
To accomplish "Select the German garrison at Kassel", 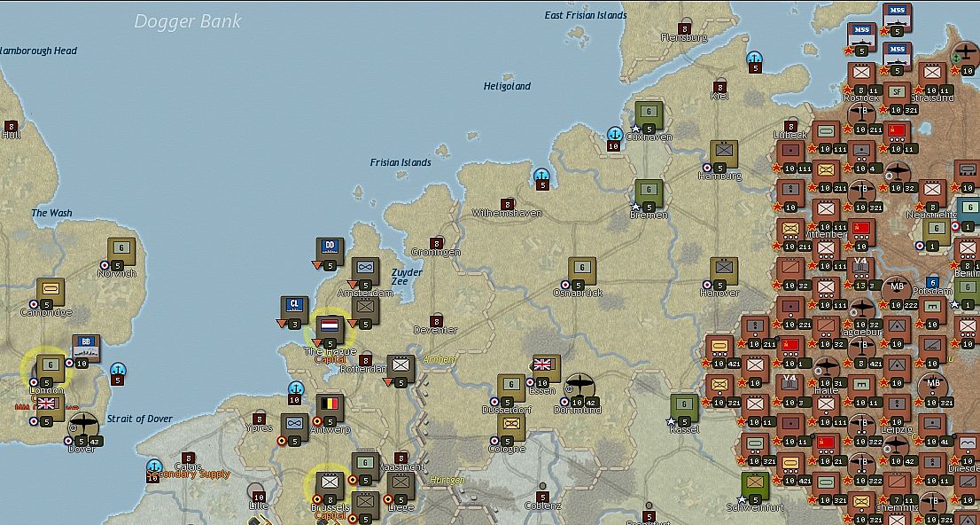I will click(684, 407).
